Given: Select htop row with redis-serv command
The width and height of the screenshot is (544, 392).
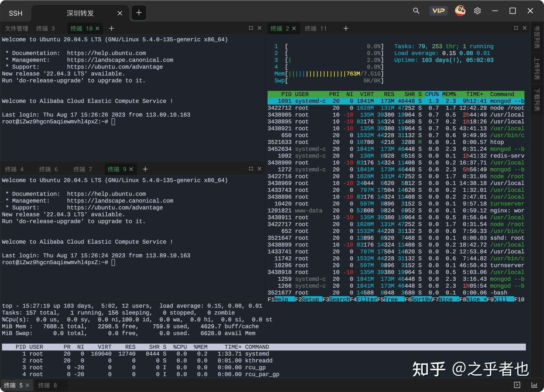Looking at the screenshot, I should click(396, 156).
